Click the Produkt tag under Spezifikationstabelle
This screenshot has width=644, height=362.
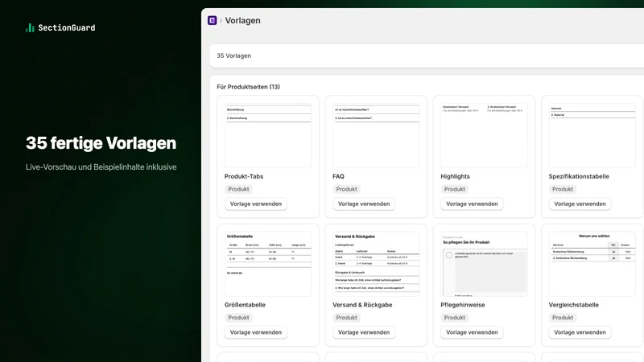[x=562, y=189]
